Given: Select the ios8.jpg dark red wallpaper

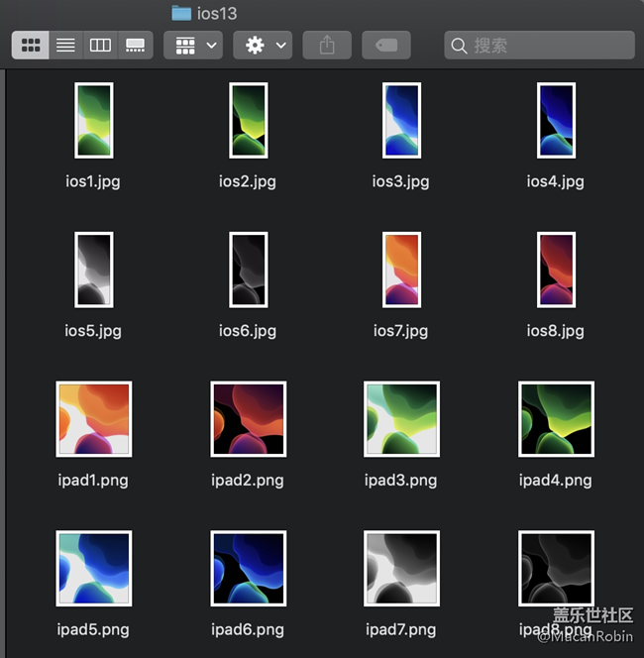Looking at the screenshot, I should [555, 270].
